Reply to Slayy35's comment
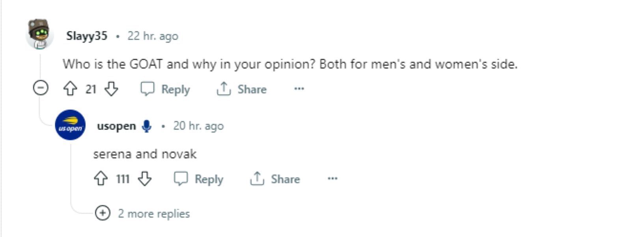The height and width of the screenshot is (237, 644). click(166, 89)
